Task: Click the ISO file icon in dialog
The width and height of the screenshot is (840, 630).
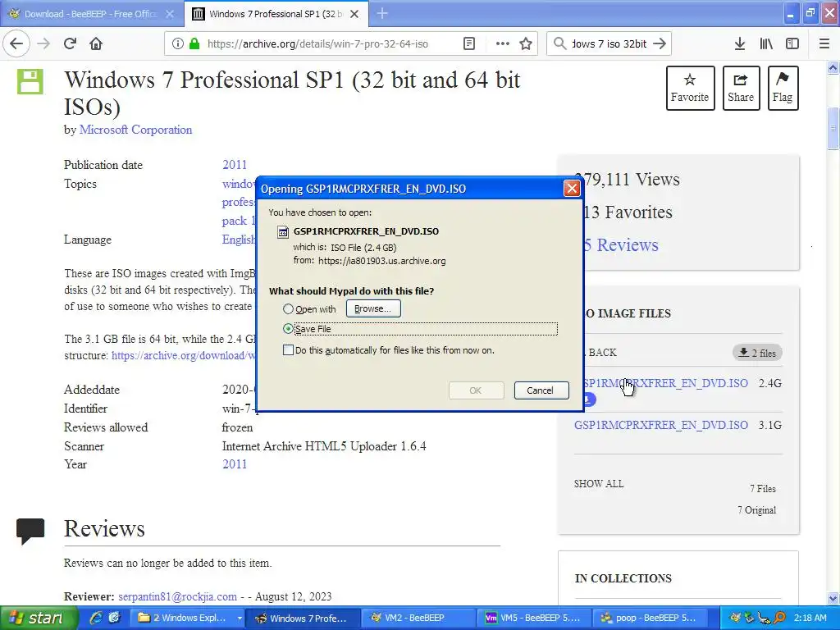Action: click(282, 232)
